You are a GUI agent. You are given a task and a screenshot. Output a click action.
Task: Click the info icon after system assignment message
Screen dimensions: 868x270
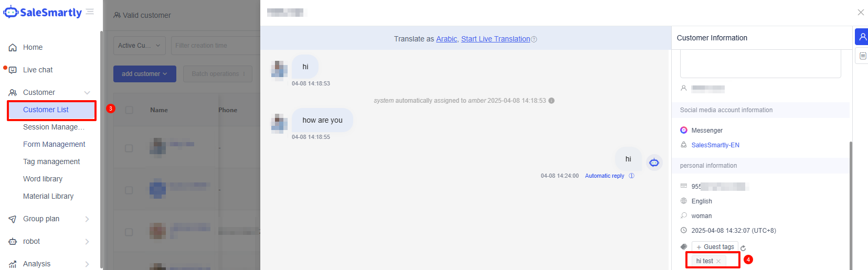[552, 101]
